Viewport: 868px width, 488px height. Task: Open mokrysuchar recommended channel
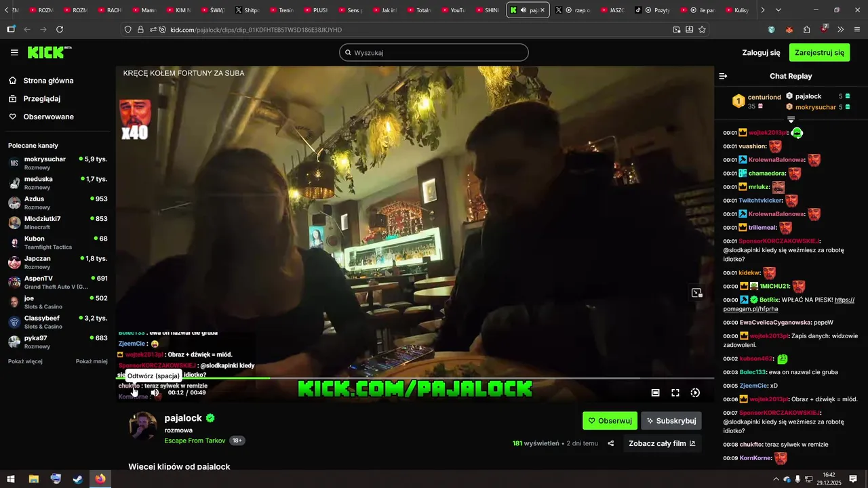[x=58, y=163]
